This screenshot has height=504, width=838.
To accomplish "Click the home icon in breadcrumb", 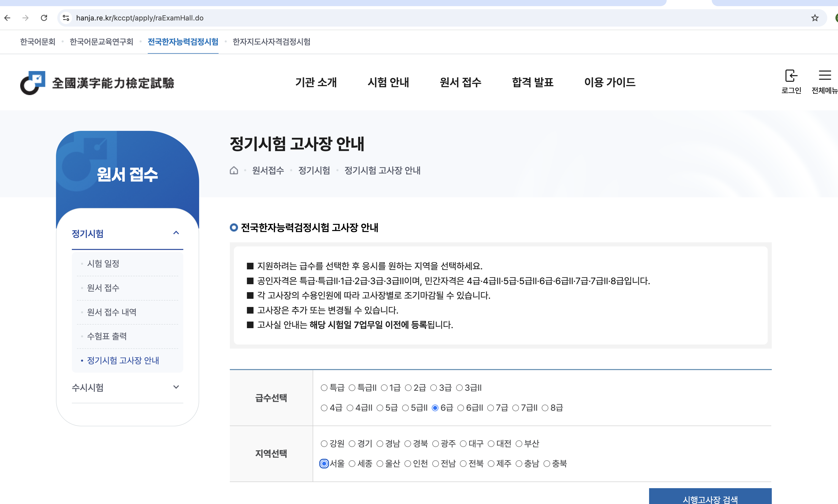I will 234,170.
